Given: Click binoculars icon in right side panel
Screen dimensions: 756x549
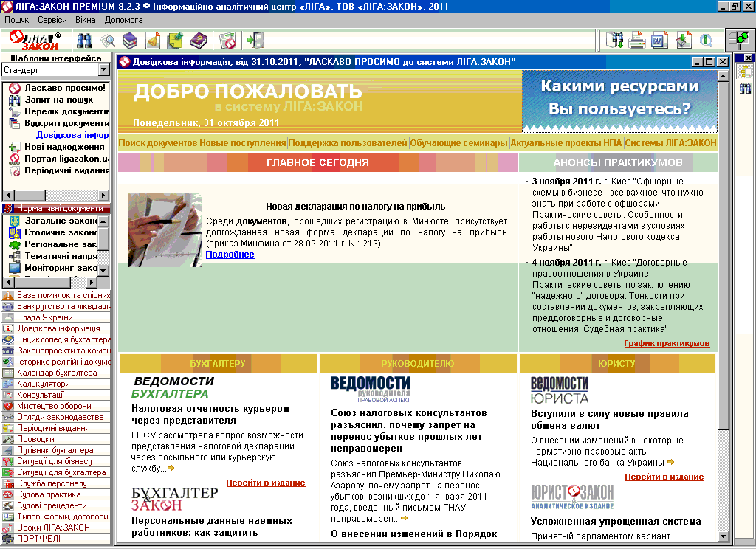Looking at the screenshot, I should [x=746, y=88].
